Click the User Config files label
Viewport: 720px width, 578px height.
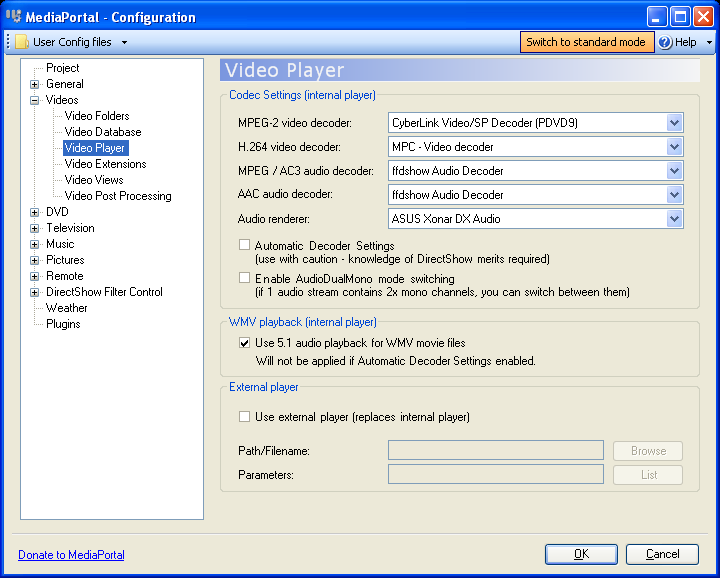72,42
